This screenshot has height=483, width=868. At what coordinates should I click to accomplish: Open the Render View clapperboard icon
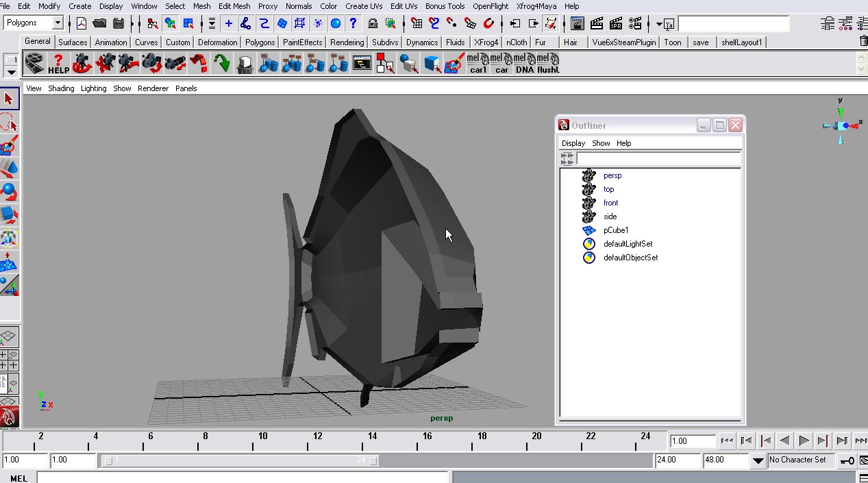(578, 23)
